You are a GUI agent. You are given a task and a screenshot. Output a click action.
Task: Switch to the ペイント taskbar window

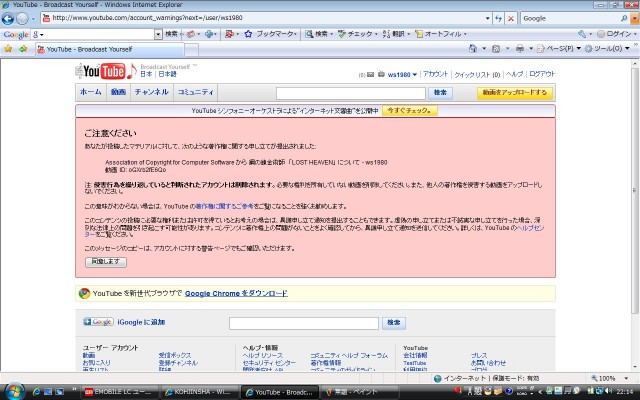click(x=360, y=392)
